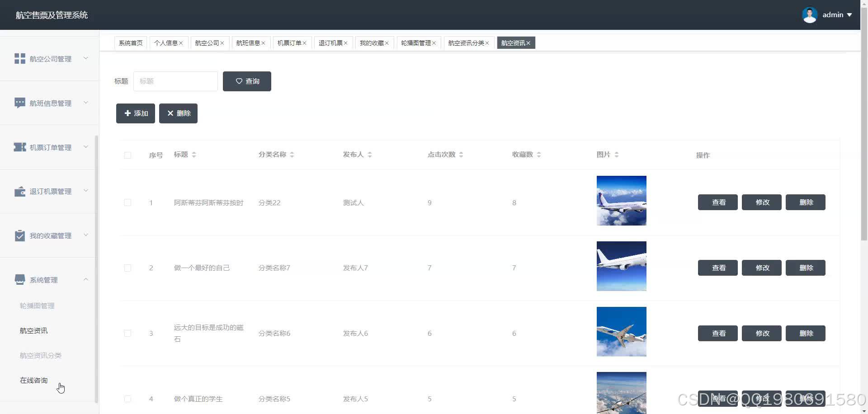Image resolution: width=868 pixels, height=414 pixels.
Task: Click the 标题 search input field
Action: coord(175,81)
